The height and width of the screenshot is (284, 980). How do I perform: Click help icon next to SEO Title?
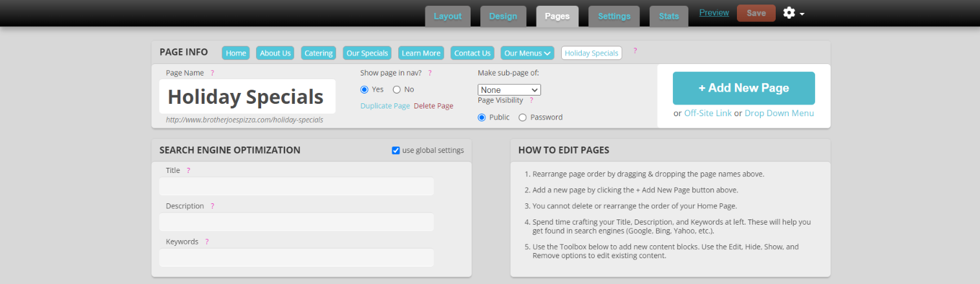click(188, 171)
